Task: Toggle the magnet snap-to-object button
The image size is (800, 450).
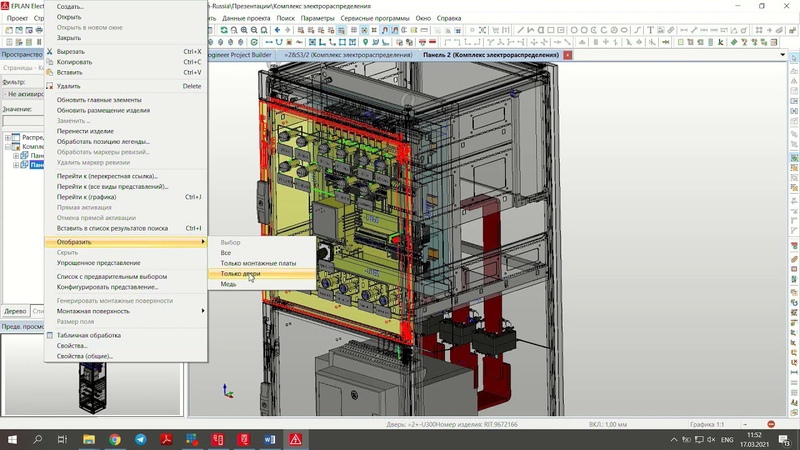Action: click(384, 30)
